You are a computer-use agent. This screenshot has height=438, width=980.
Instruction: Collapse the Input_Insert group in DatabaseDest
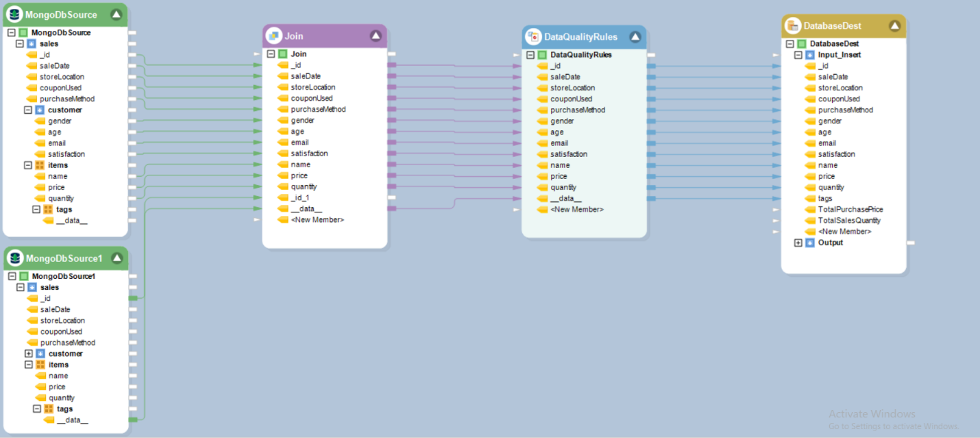click(798, 55)
